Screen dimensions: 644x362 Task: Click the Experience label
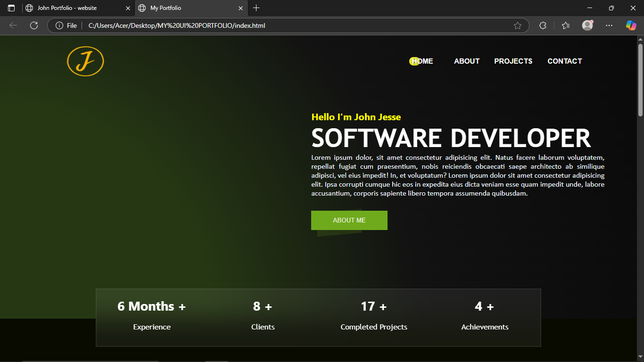point(152,327)
